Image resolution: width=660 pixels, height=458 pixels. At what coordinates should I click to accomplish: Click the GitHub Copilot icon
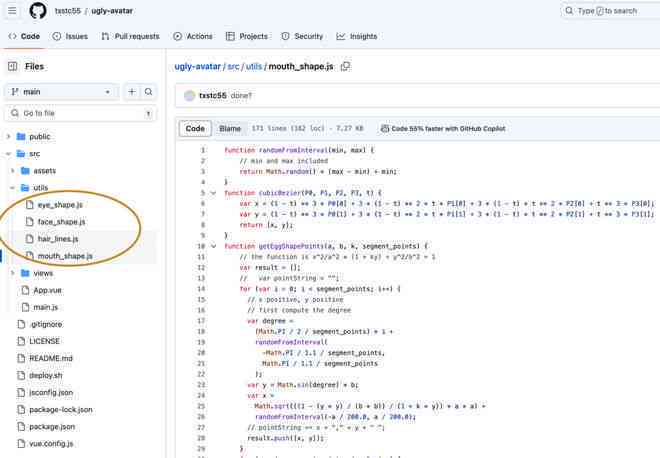tap(384, 128)
